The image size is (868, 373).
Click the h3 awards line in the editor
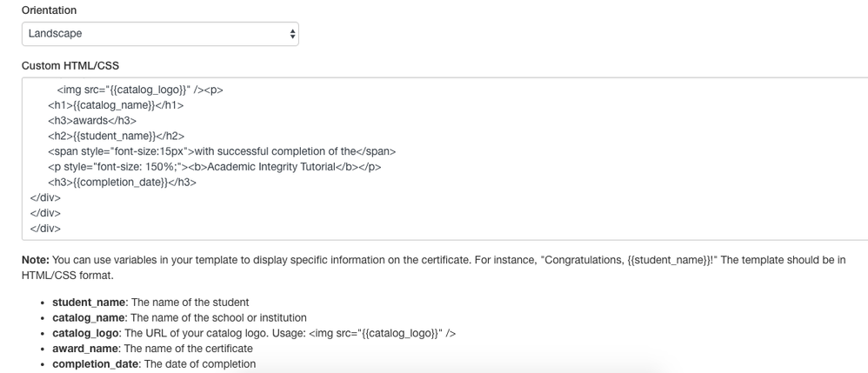91,120
